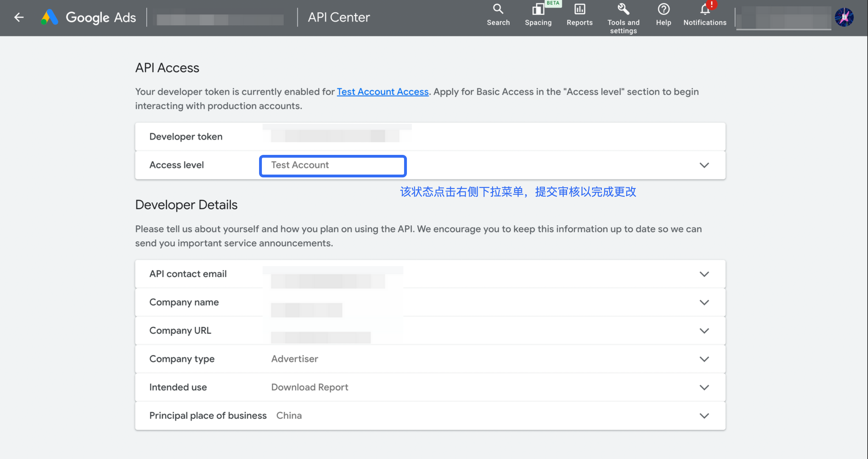
Task: Select the Developer token label
Action: (x=186, y=137)
